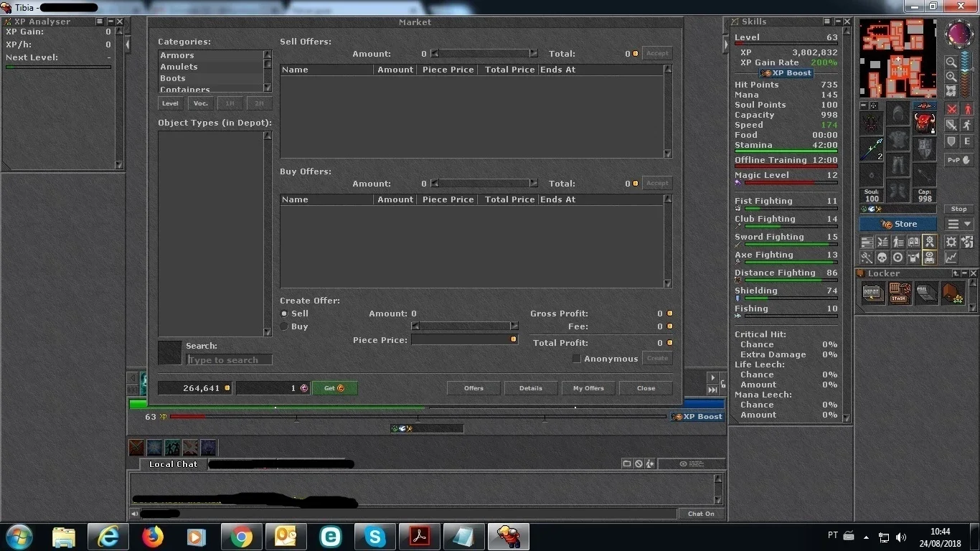The width and height of the screenshot is (980, 551).
Task: Open Firefox from taskbar
Action: tap(152, 537)
